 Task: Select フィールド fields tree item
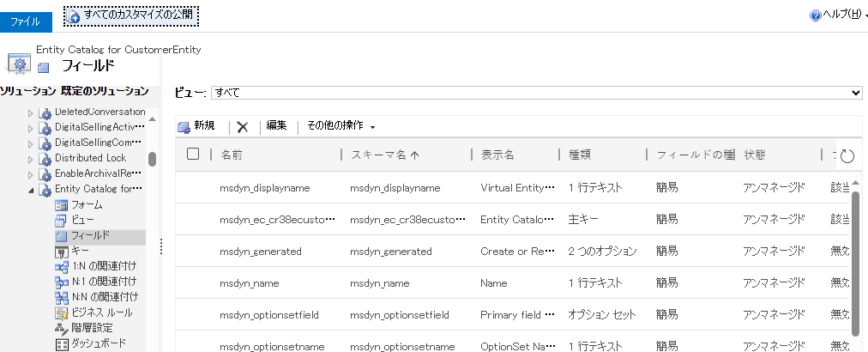pos(91,236)
